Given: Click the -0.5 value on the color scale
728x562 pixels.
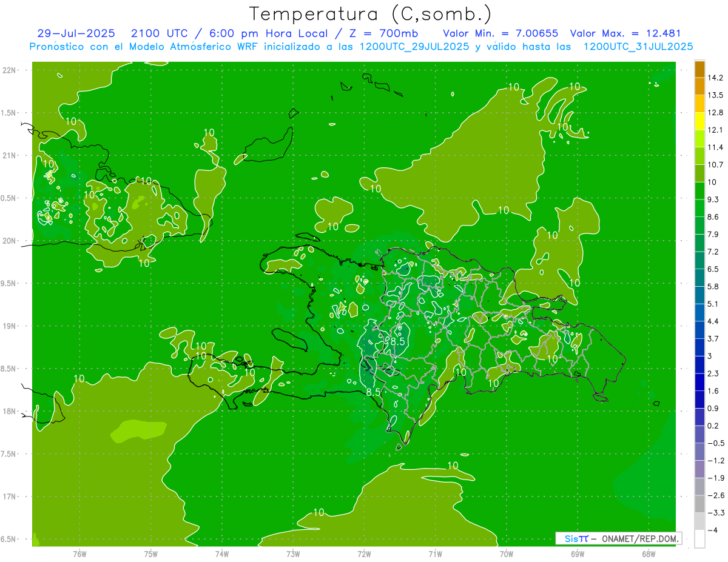Looking at the screenshot, I should [x=716, y=443].
